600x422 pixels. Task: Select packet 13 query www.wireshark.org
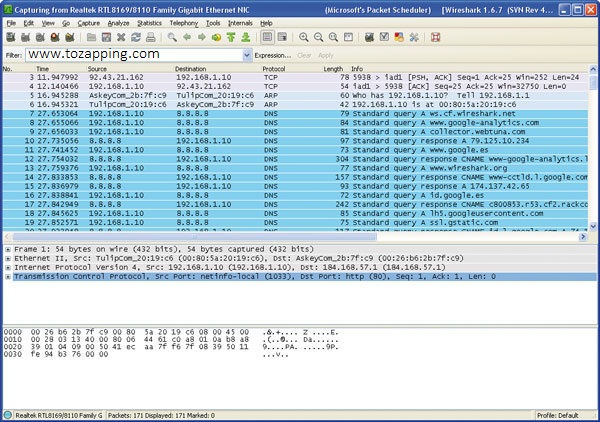click(295, 168)
